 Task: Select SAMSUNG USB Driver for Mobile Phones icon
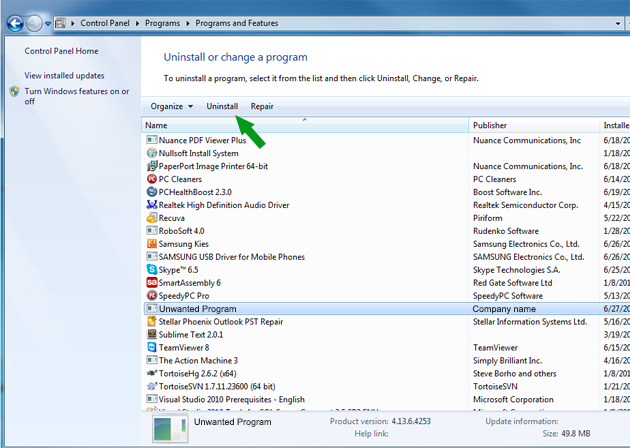[x=151, y=257]
